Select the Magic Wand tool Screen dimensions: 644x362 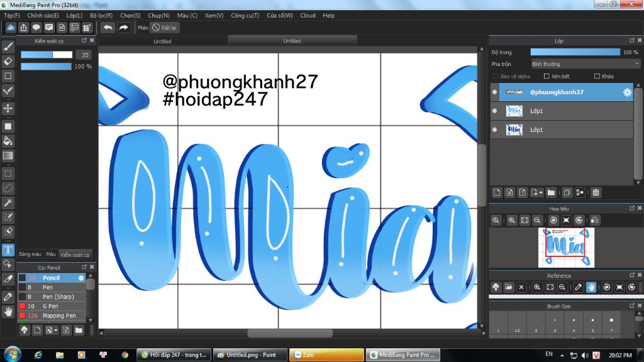point(8,203)
